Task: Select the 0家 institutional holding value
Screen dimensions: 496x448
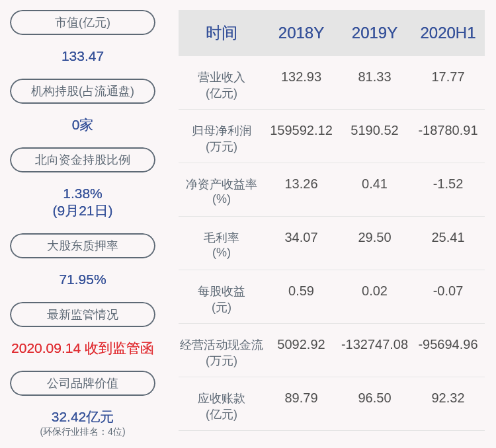Action: pyautogui.click(x=83, y=125)
